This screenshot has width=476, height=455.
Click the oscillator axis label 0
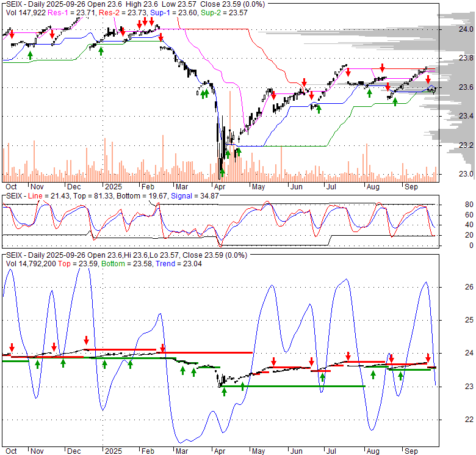(471, 245)
